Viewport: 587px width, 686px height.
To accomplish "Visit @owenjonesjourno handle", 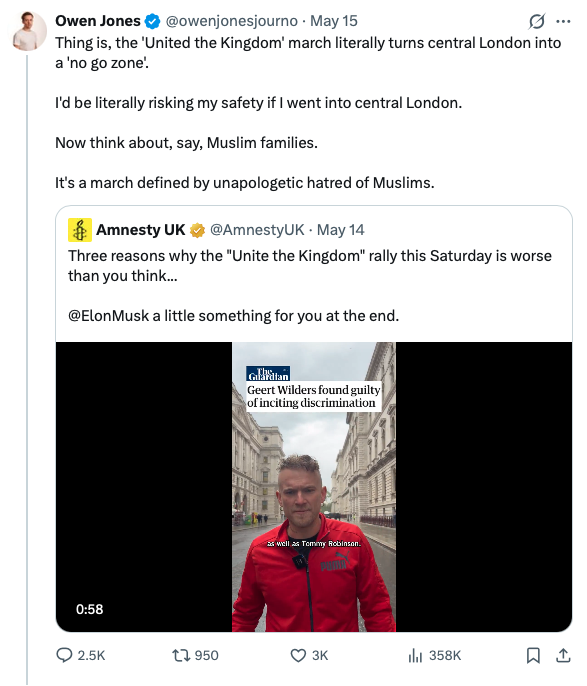I will click(231, 21).
